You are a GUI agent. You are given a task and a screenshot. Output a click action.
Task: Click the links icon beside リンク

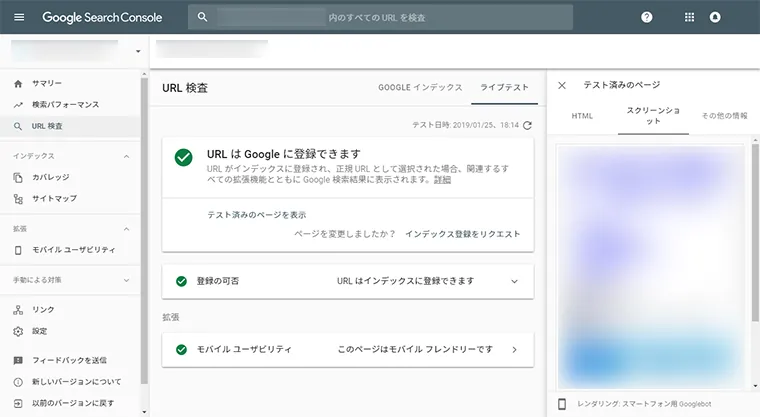tap(18, 310)
